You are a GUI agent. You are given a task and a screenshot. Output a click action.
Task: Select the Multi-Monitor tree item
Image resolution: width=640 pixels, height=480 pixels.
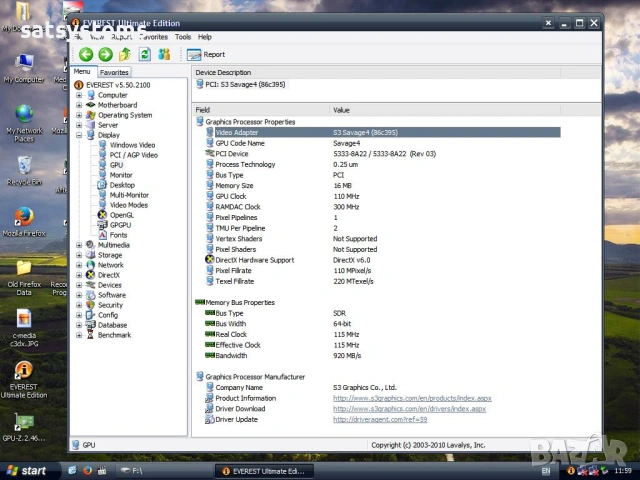tap(129, 195)
